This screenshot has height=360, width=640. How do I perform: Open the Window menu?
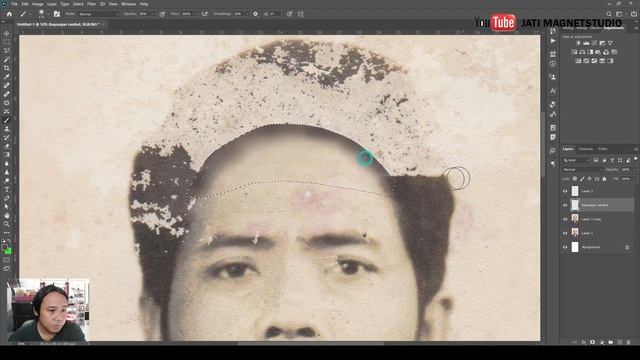128,4
